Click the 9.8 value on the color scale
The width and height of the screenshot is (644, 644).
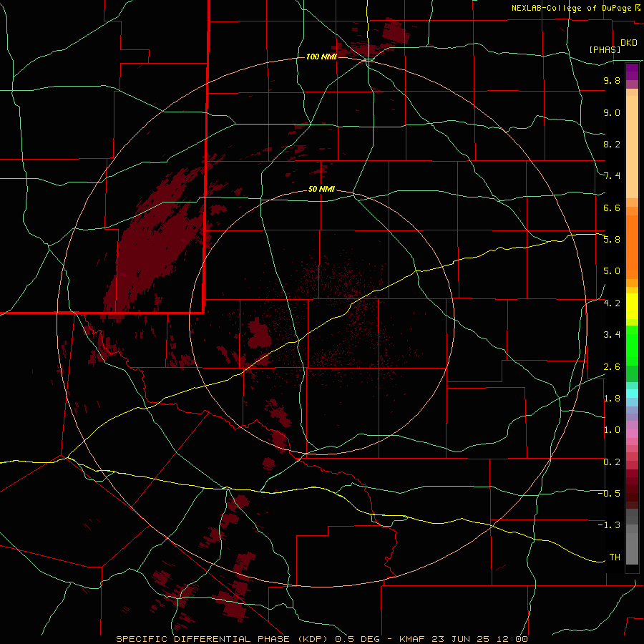pyautogui.click(x=612, y=80)
